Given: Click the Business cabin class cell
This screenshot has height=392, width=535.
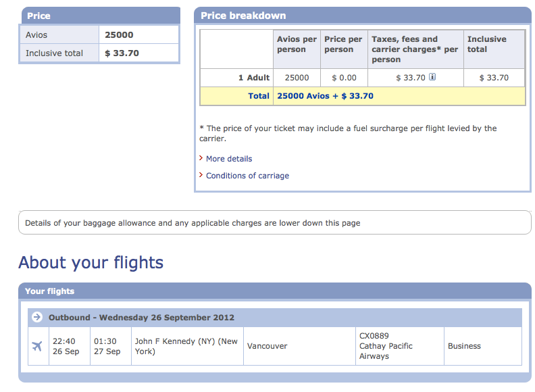Looking at the screenshot, I should click(x=483, y=346).
